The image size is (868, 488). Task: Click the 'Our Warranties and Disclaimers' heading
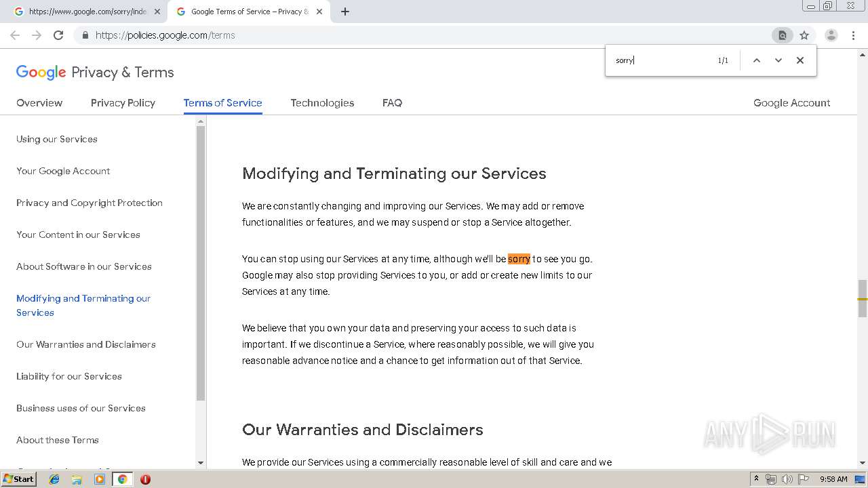pyautogui.click(x=363, y=430)
